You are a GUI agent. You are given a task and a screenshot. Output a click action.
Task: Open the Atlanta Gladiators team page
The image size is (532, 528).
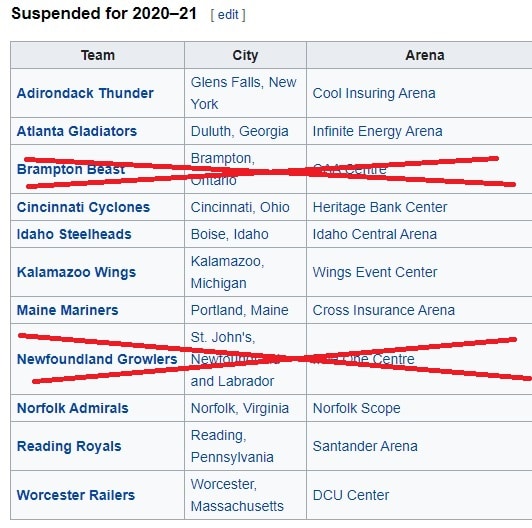(77, 131)
